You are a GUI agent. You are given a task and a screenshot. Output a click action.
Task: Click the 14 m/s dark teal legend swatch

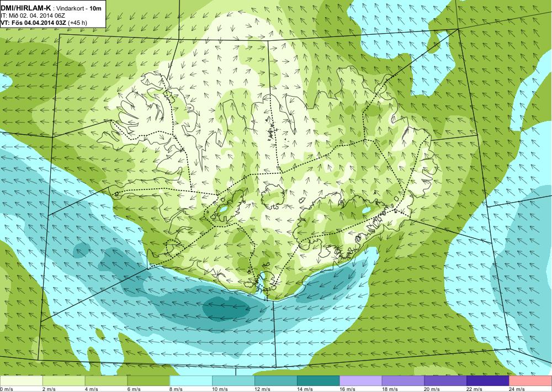click(319, 381)
